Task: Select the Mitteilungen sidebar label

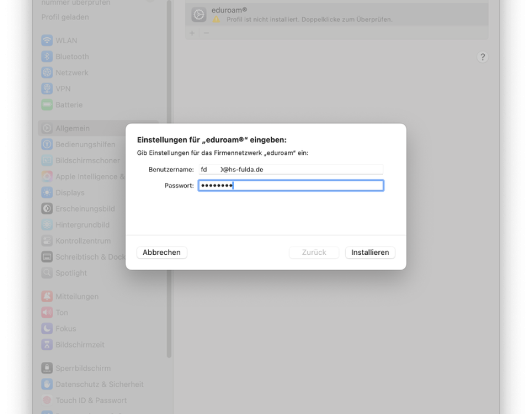Action: 77,296
